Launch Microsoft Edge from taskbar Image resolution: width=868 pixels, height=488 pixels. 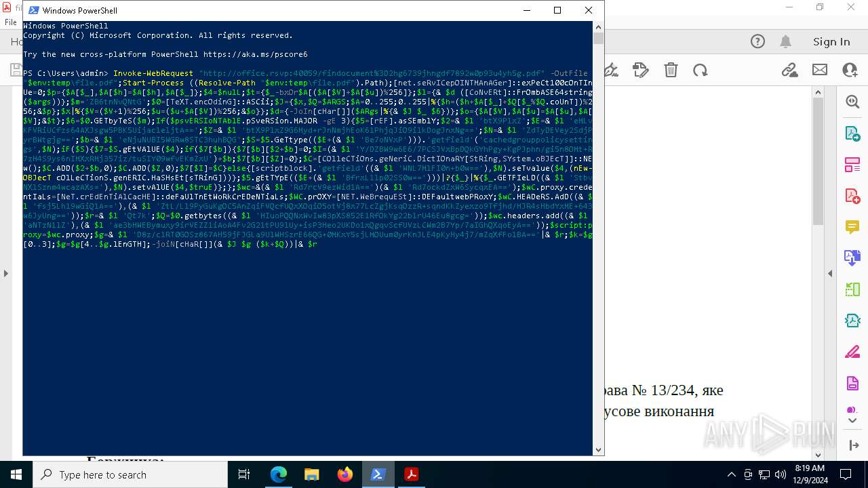coord(279,474)
